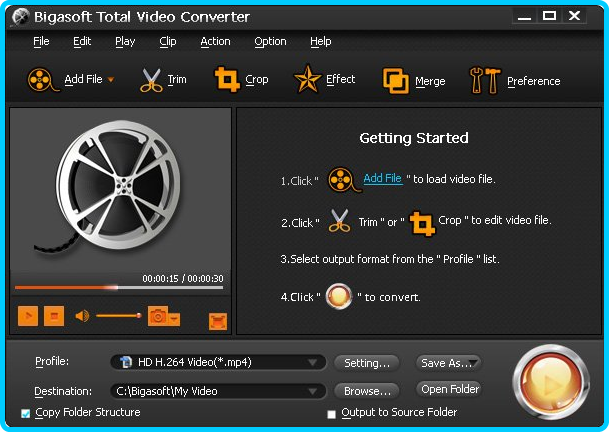Open Preference tools icon
The image size is (609, 432).
coord(485,80)
